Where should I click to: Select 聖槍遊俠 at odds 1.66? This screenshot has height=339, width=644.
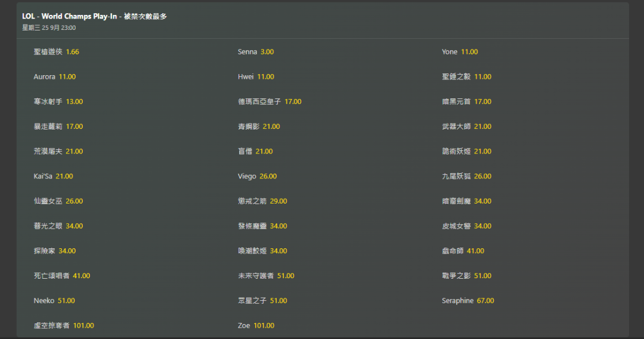tap(57, 52)
